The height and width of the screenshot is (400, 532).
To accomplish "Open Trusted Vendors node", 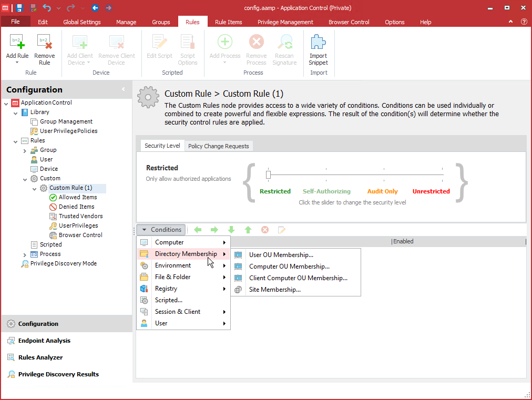I will tap(80, 216).
